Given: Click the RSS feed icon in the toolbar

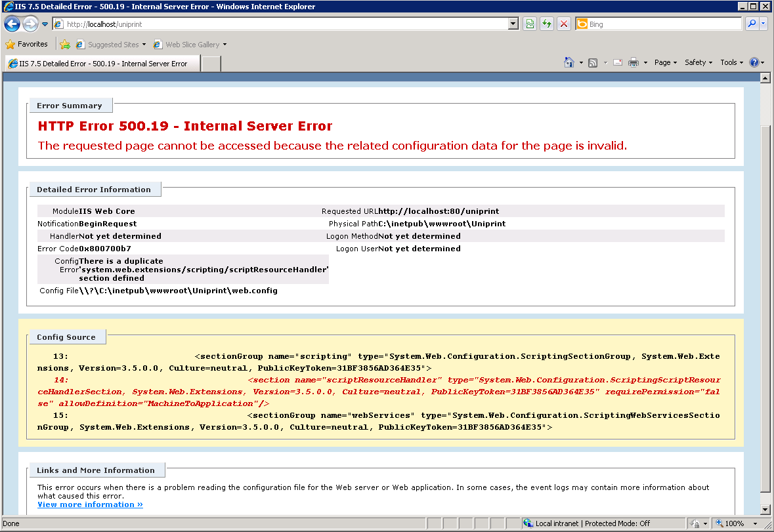Looking at the screenshot, I should click(x=591, y=62).
